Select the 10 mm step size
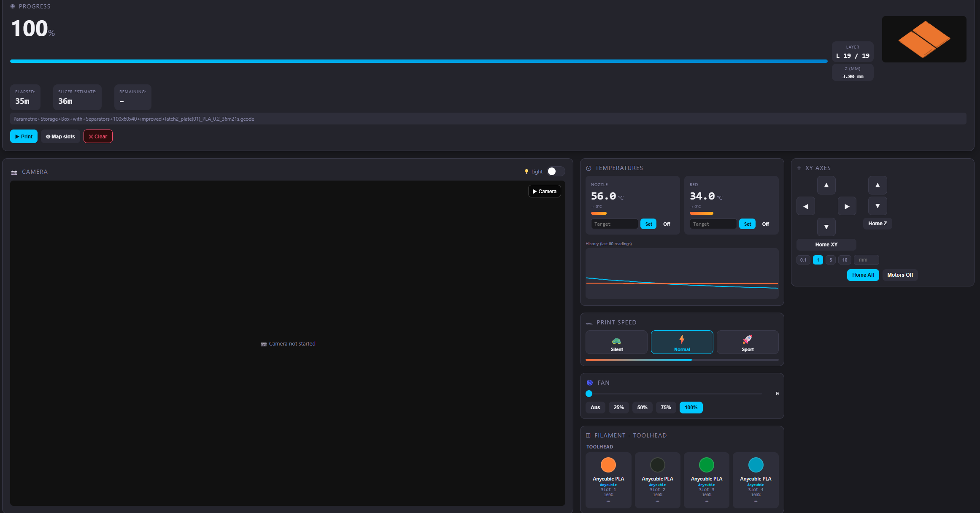Screen dimensions: 980x513 pos(845,260)
